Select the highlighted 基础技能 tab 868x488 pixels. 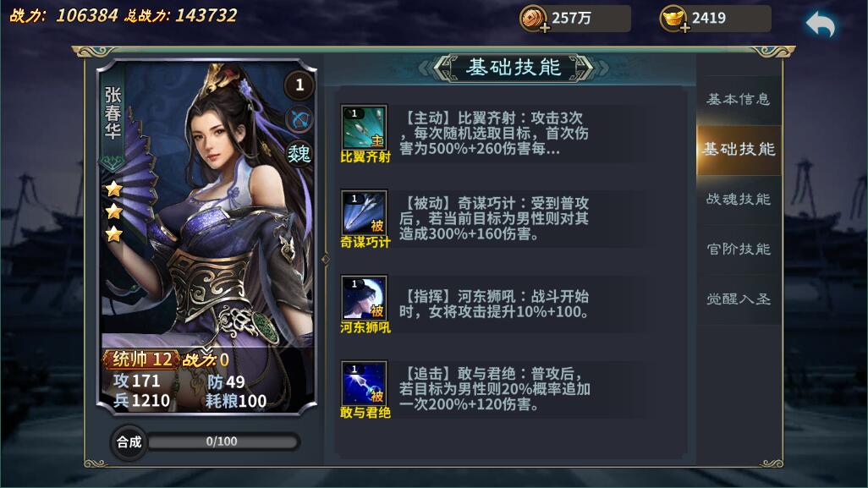(739, 150)
